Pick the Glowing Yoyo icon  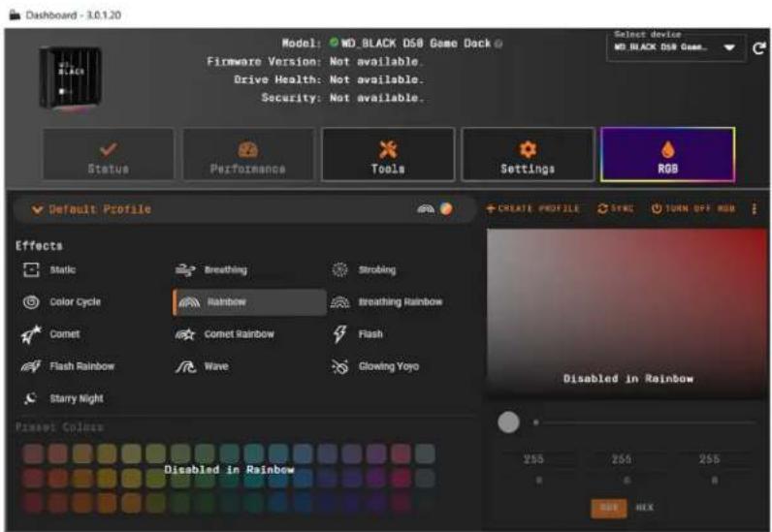click(339, 366)
